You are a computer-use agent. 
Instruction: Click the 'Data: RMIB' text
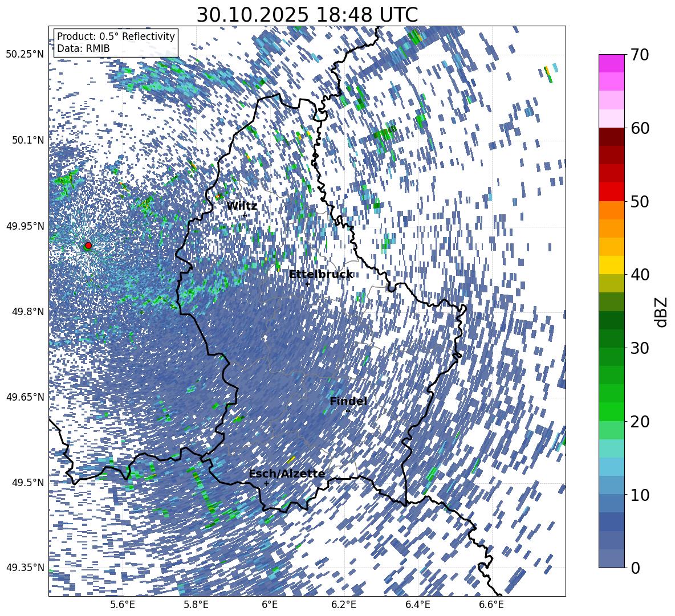point(83,48)
